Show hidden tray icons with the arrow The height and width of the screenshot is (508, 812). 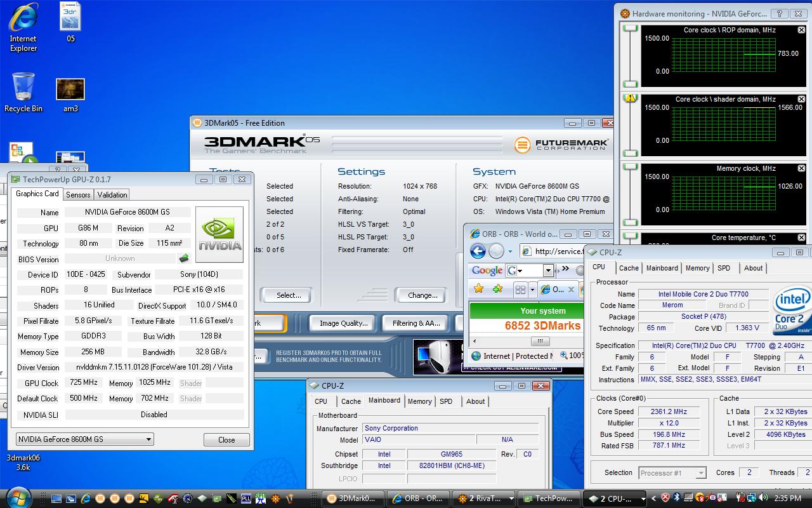pos(655,498)
